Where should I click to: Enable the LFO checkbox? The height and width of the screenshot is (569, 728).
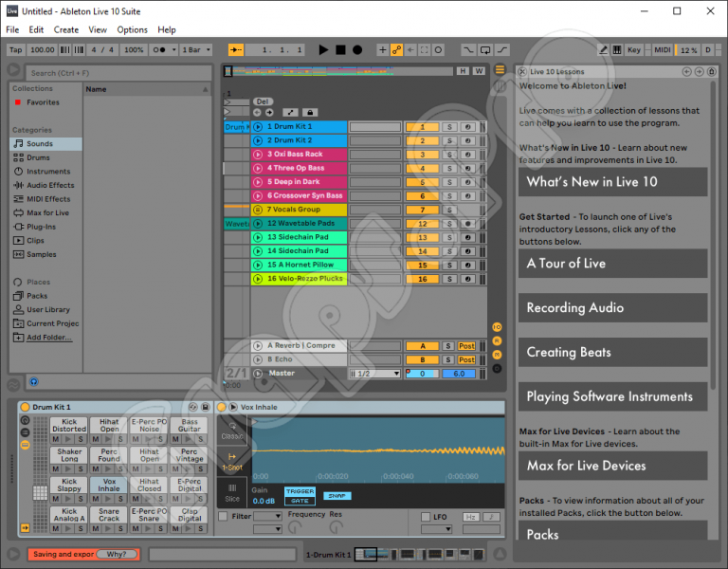[426, 516]
